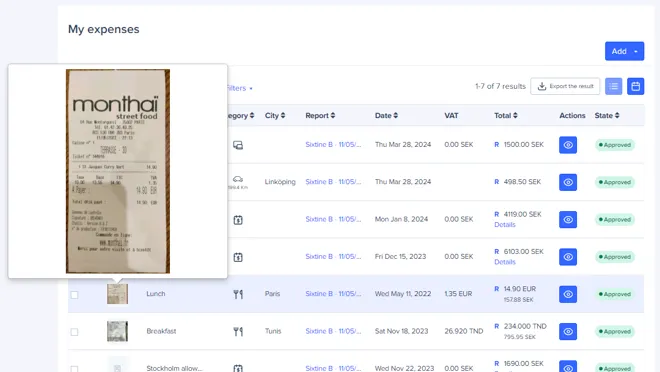This screenshot has width=660, height=372.
Task: Open the Add expense dropdown button
Action: click(x=624, y=51)
